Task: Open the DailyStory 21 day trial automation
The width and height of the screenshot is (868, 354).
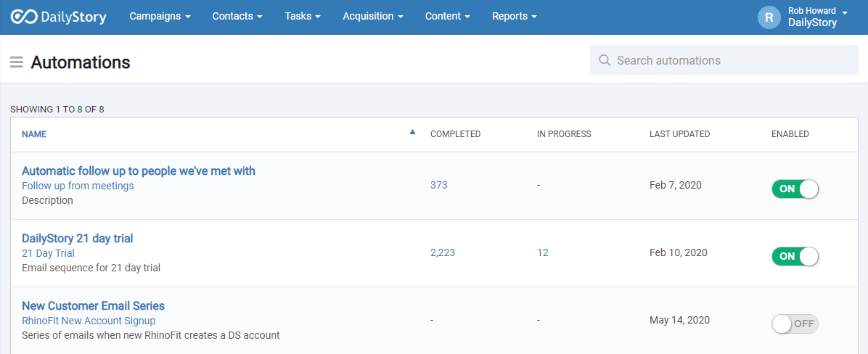Action: [78, 239]
